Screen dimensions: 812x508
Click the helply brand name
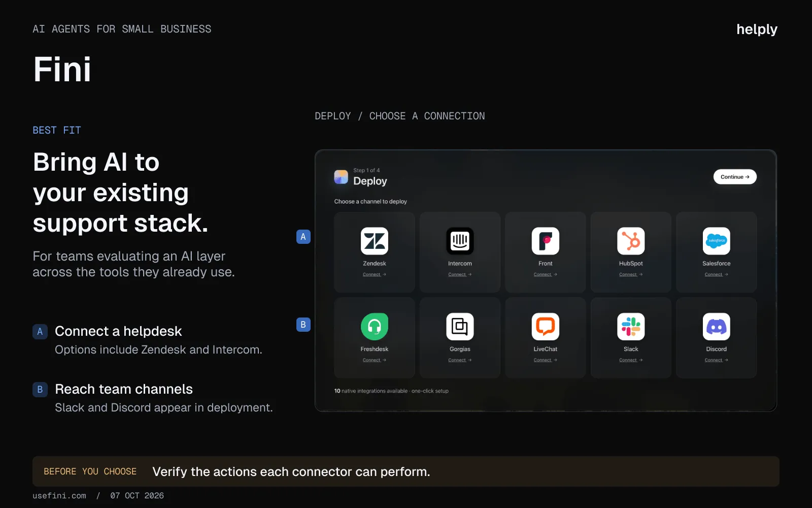click(757, 29)
